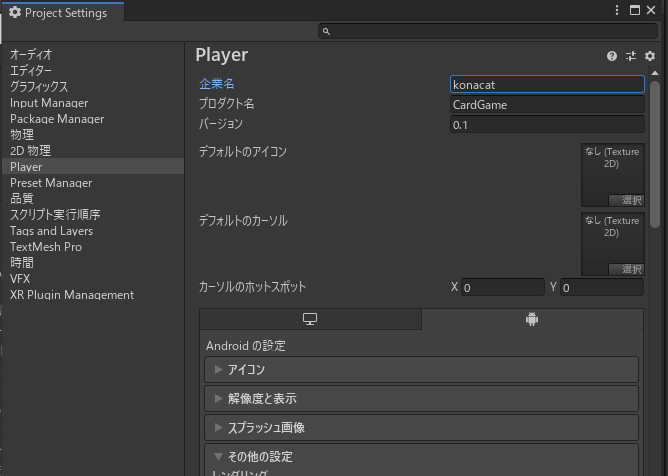The image size is (668, 476).
Task: Click the Player panel vertical scrollbar thumb
Action: click(655, 154)
